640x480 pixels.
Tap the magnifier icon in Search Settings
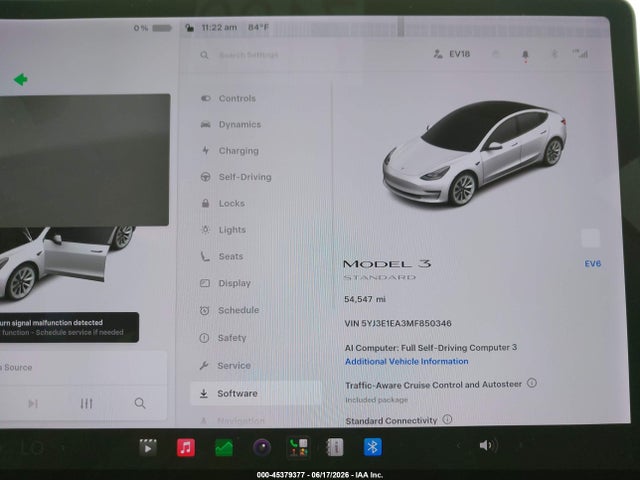click(x=204, y=55)
